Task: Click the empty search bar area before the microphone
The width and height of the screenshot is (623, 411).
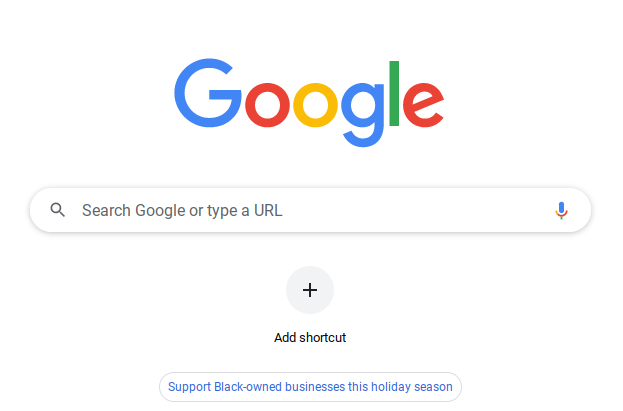Action: (x=417, y=210)
